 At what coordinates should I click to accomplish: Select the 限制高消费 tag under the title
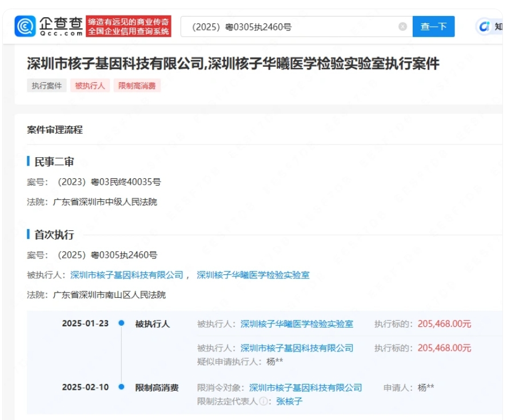pos(137,86)
